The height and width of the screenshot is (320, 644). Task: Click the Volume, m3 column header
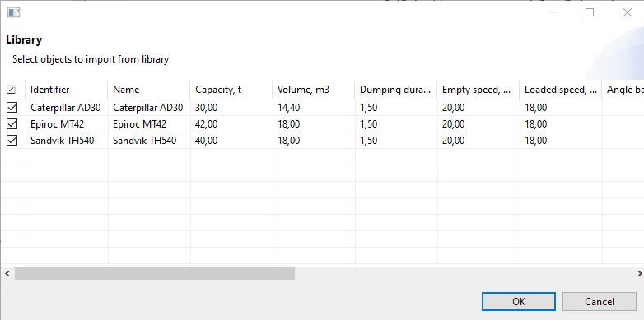click(314, 90)
